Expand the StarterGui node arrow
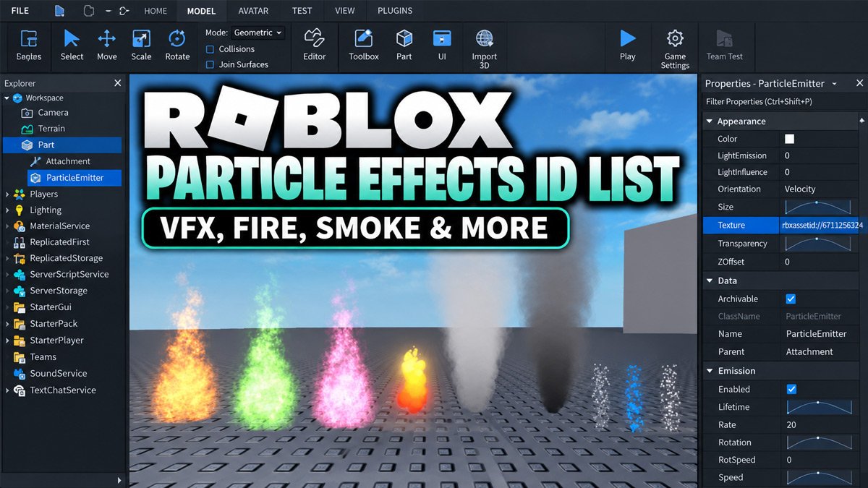868x488 pixels. pyautogui.click(x=7, y=307)
